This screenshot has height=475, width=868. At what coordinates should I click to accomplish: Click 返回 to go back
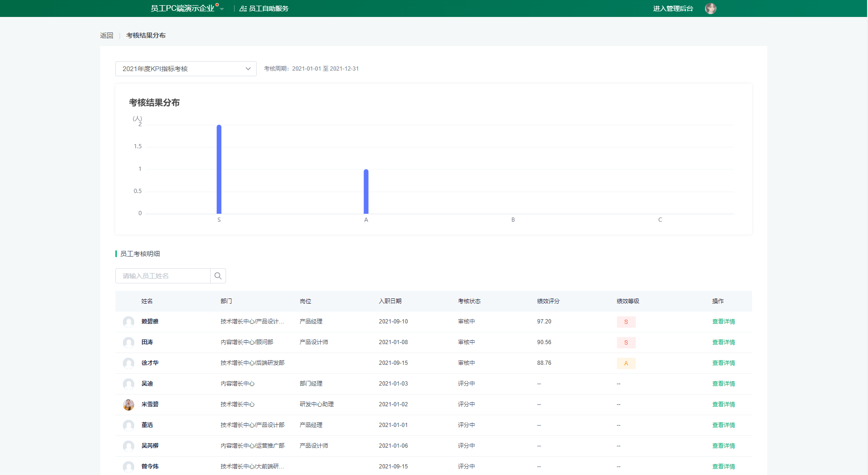106,35
